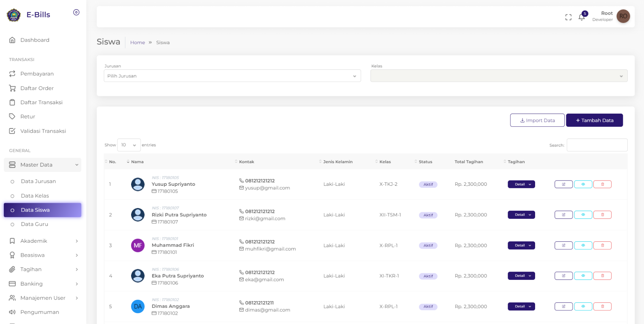Click edit icon for Yusup Supriyanto
The height and width of the screenshot is (324, 644).
coord(563,184)
